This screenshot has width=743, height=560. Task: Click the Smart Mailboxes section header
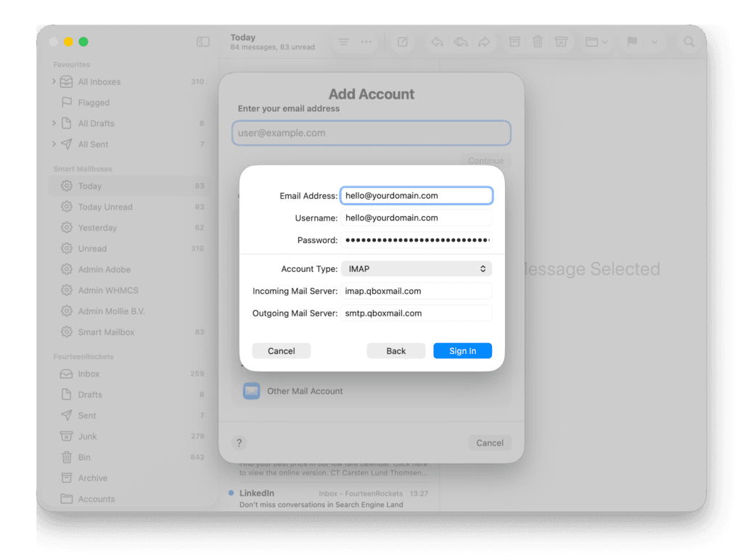click(x=83, y=169)
